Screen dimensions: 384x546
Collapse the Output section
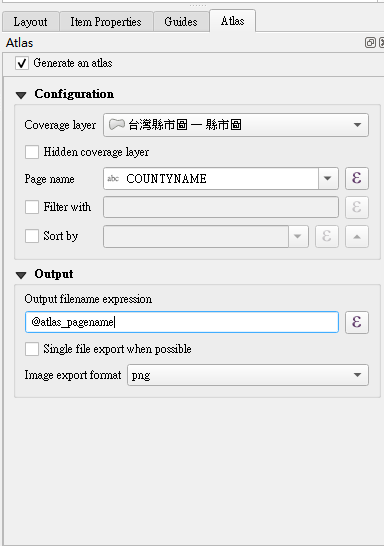coord(21,275)
